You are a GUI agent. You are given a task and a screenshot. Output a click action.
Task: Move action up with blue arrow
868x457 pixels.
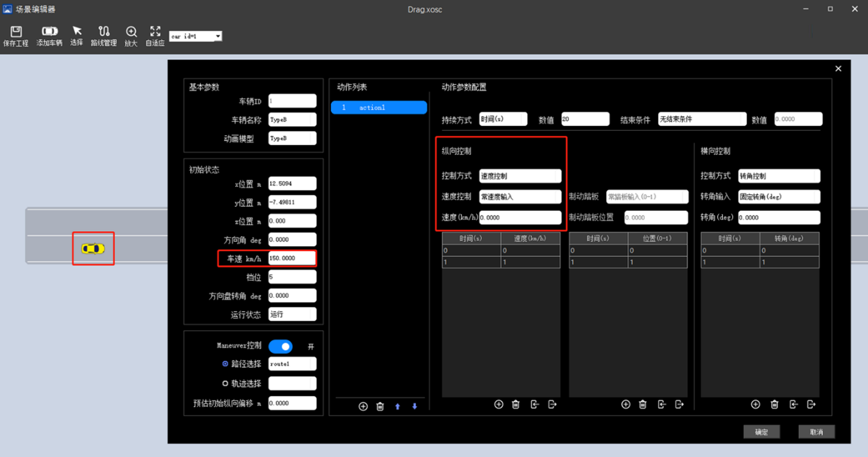[x=398, y=406]
